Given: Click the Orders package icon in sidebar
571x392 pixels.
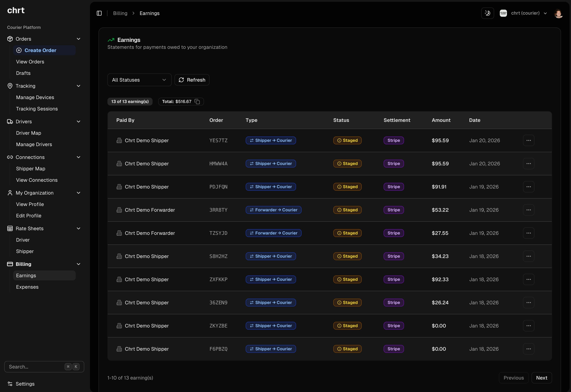Looking at the screenshot, I should coord(10,39).
